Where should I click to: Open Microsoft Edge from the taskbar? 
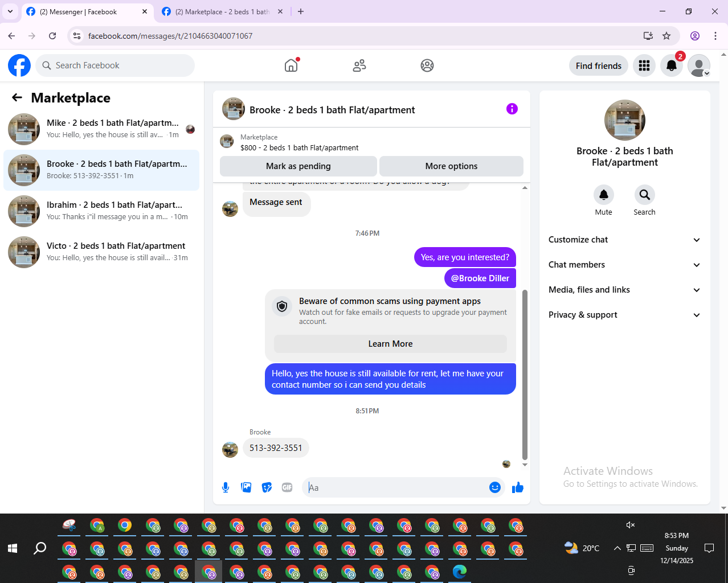click(460, 571)
